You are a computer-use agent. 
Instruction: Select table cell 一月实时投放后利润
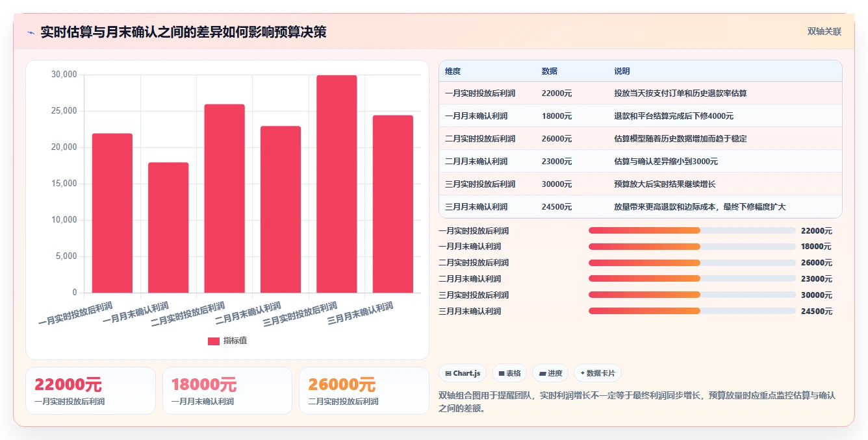point(480,93)
